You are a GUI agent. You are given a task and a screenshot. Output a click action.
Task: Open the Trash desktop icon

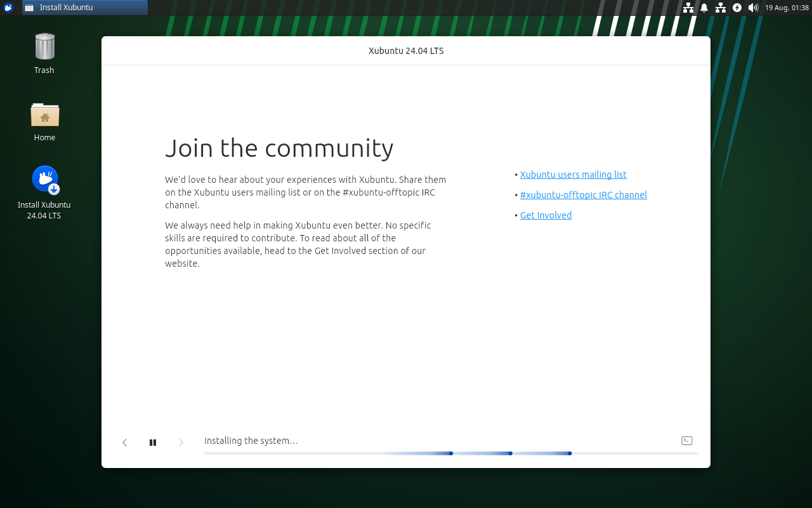(x=44, y=53)
